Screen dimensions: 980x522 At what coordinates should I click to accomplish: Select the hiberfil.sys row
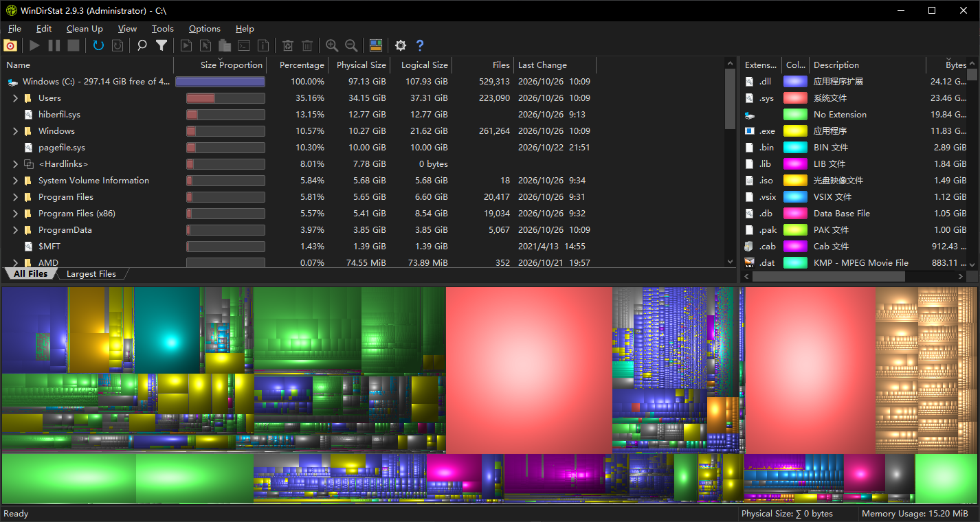[x=363, y=115]
